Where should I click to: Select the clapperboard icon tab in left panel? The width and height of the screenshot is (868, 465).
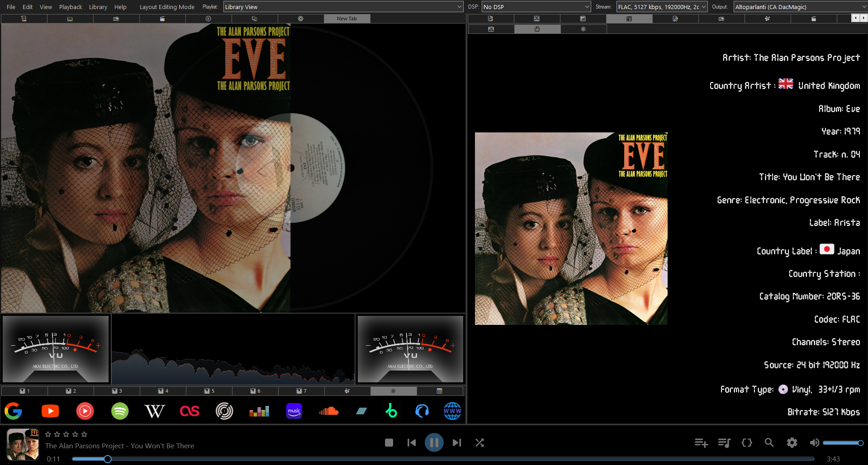click(162, 19)
